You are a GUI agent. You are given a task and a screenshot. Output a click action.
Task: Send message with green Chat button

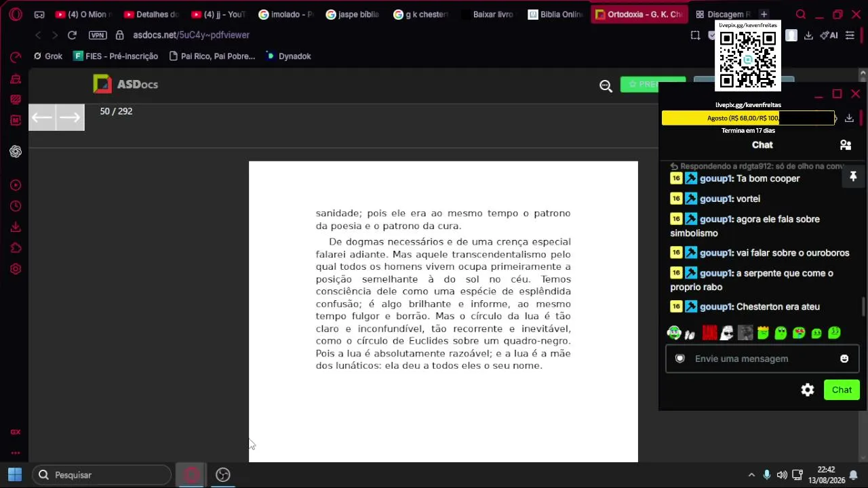coord(842,390)
